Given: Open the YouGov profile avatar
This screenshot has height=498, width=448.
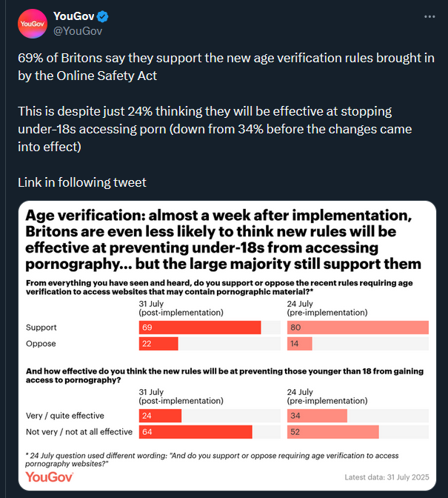Looking at the screenshot, I should click(33, 24).
